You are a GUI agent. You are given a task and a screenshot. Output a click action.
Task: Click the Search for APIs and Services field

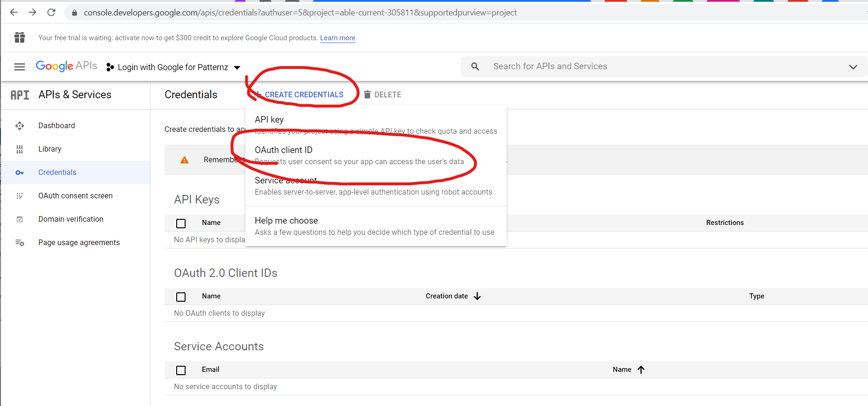[x=654, y=66]
